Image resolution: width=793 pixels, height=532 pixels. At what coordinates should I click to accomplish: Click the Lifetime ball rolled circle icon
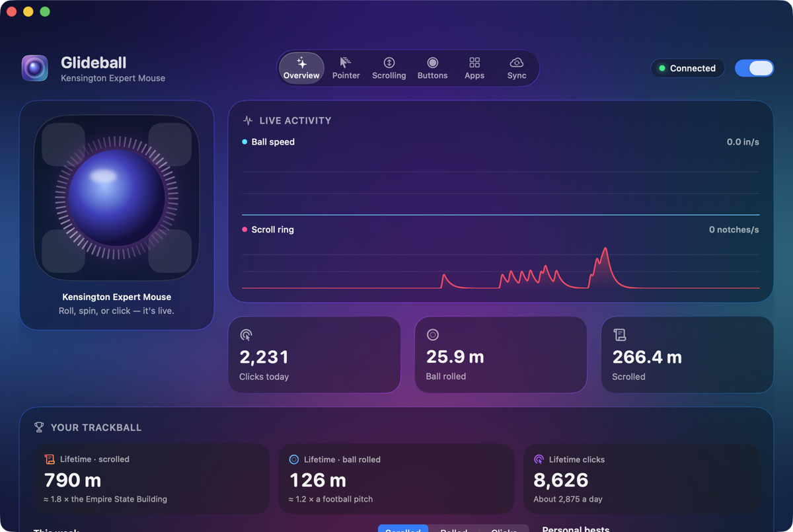(294, 459)
